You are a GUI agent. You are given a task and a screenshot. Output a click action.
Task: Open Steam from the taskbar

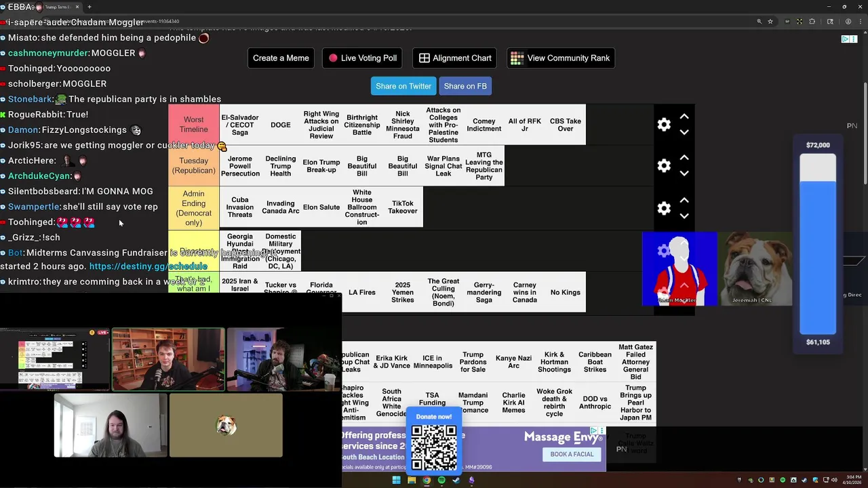pyautogui.click(x=456, y=481)
